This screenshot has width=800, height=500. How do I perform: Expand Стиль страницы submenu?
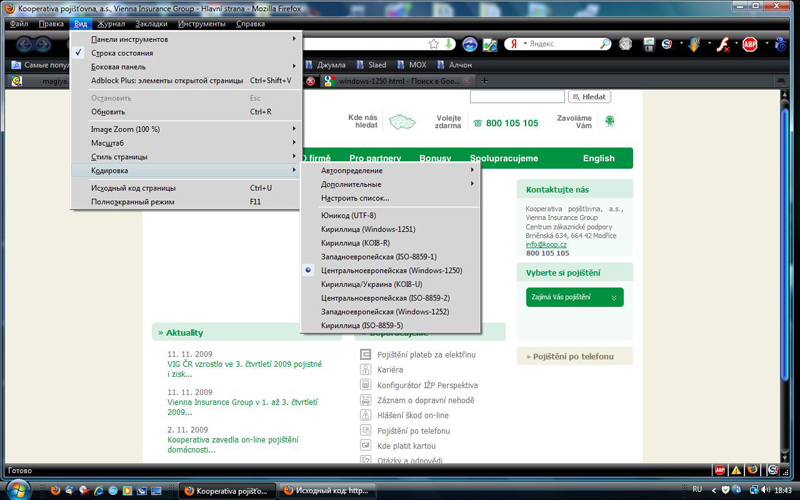[186, 157]
